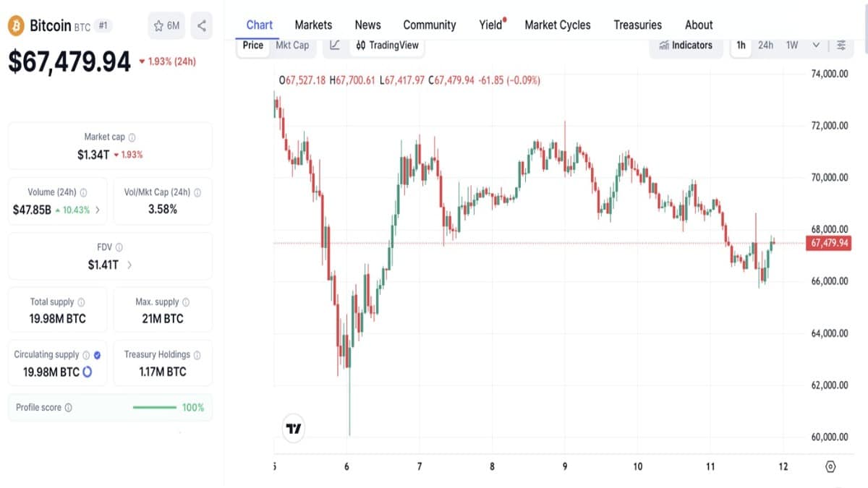The image size is (868, 488).
Task: Open the Markets tab
Action: [313, 25]
